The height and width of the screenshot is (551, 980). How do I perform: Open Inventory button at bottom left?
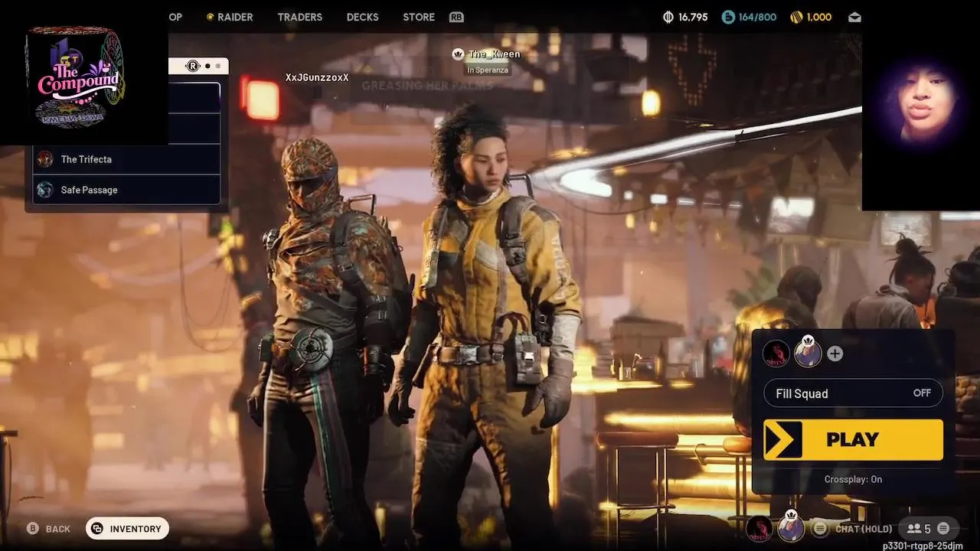[127, 529]
